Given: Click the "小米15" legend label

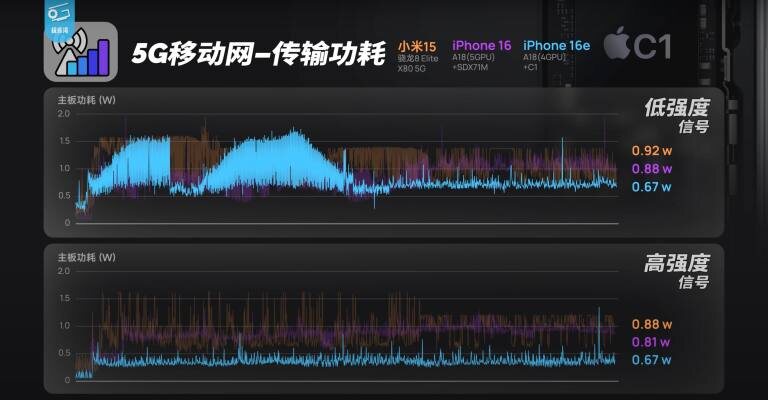Looking at the screenshot, I should coord(417,47).
